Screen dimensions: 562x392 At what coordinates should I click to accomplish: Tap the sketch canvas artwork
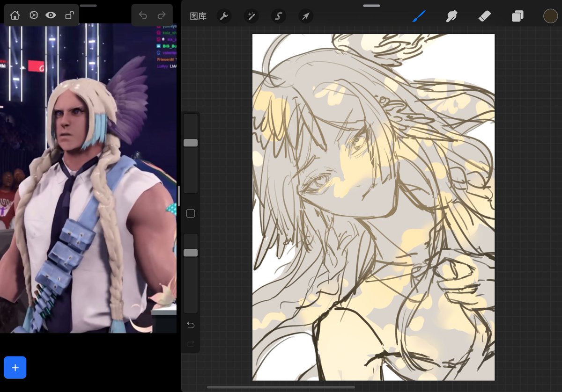pos(373,207)
